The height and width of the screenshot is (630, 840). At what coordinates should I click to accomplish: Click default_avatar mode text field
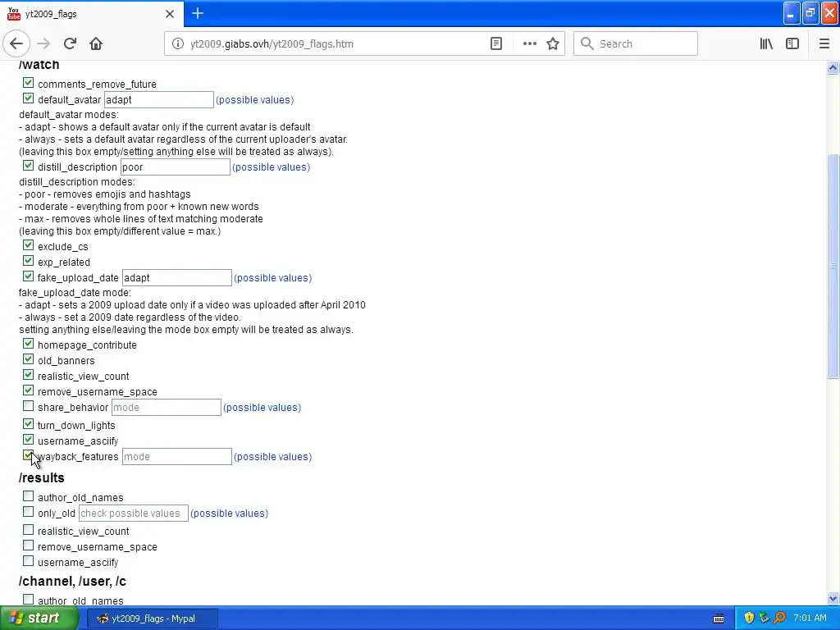159,99
